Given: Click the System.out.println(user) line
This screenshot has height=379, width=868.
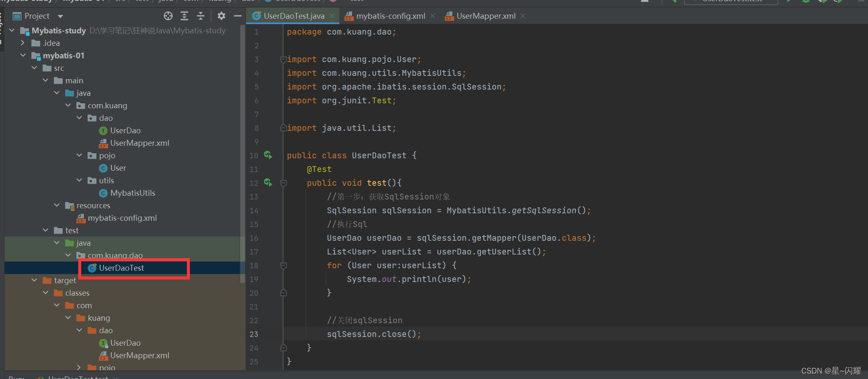Looking at the screenshot, I should click(x=409, y=279).
